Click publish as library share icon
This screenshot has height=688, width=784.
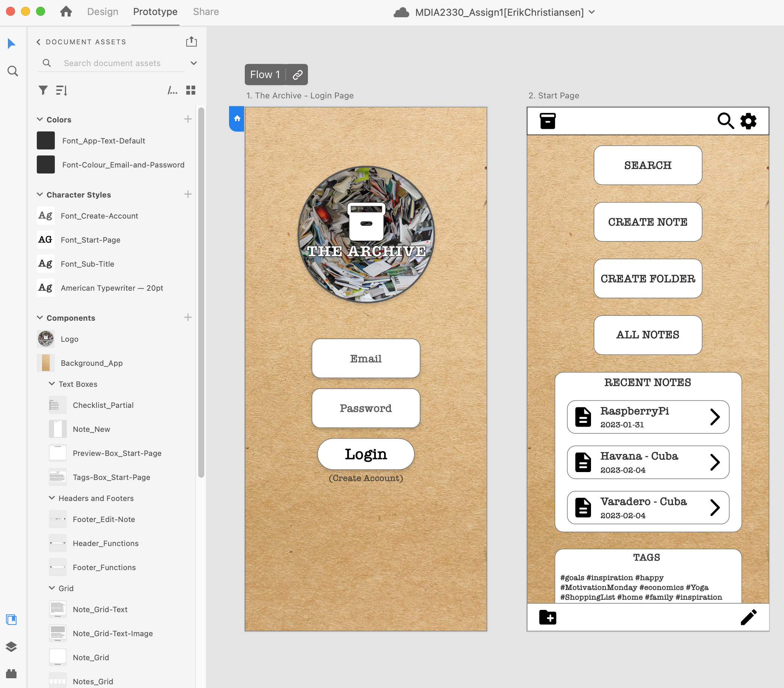tap(191, 41)
